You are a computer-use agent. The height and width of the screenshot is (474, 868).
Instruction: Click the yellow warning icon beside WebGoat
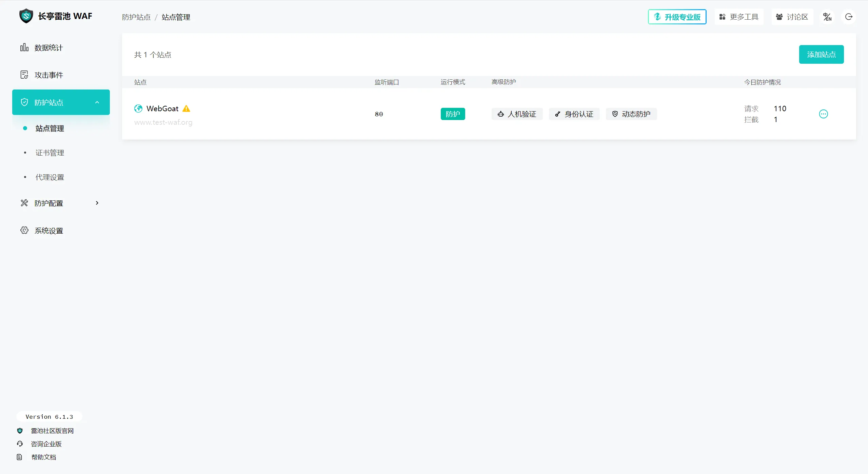(186, 108)
